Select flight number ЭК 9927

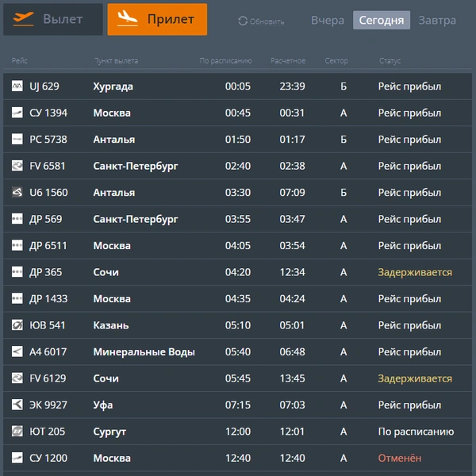[x=48, y=405]
